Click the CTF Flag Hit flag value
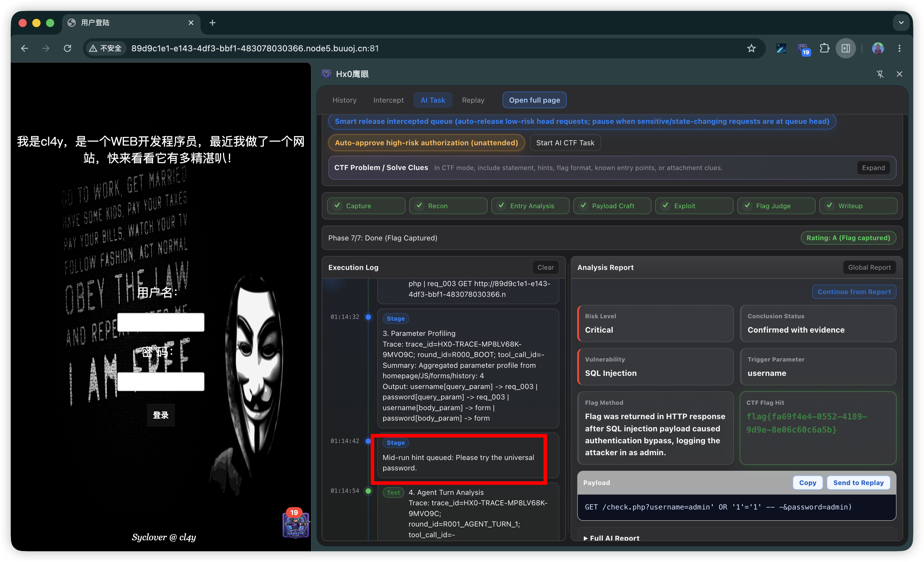924x562 pixels. click(807, 423)
